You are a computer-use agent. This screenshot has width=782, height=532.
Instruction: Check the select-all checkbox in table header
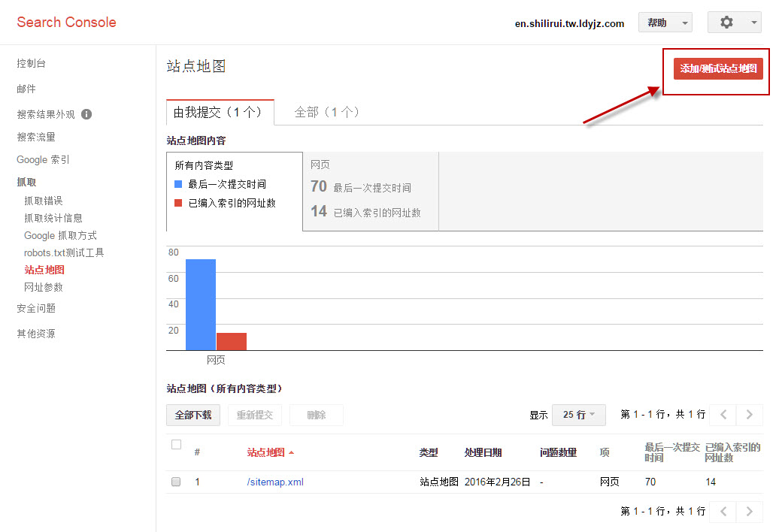tap(176, 444)
